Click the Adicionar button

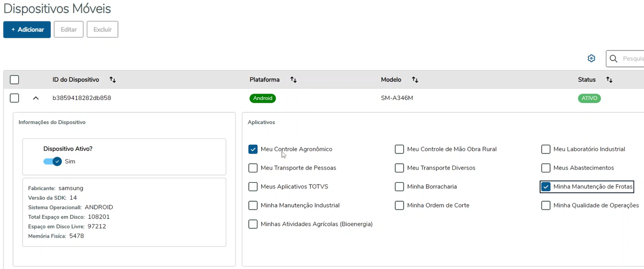(27, 30)
